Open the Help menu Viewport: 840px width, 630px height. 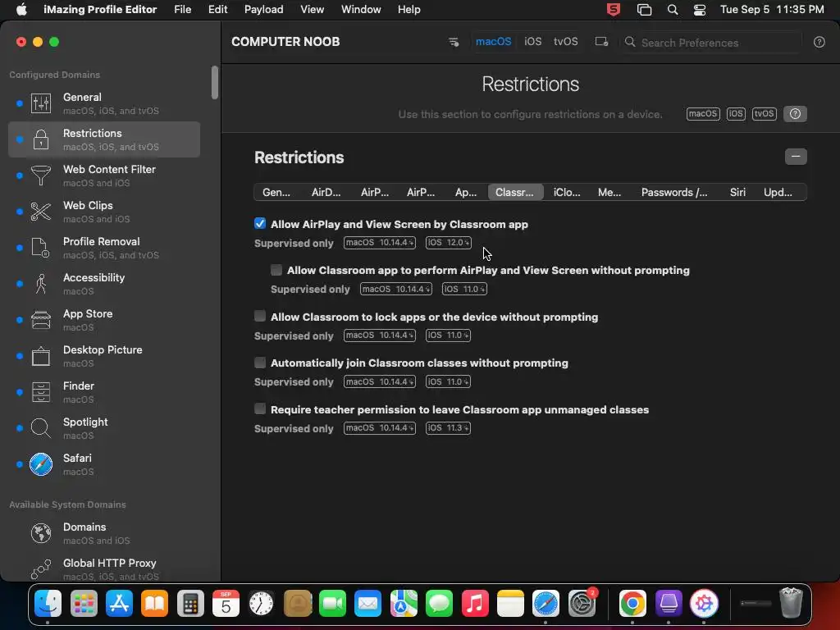click(x=409, y=10)
